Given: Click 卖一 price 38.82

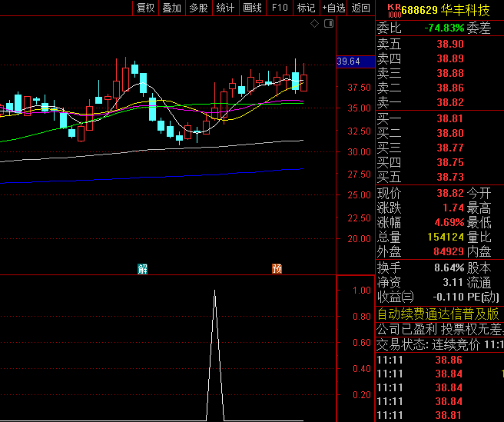Looking at the screenshot, I should pyautogui.click(x=450, y=102).
